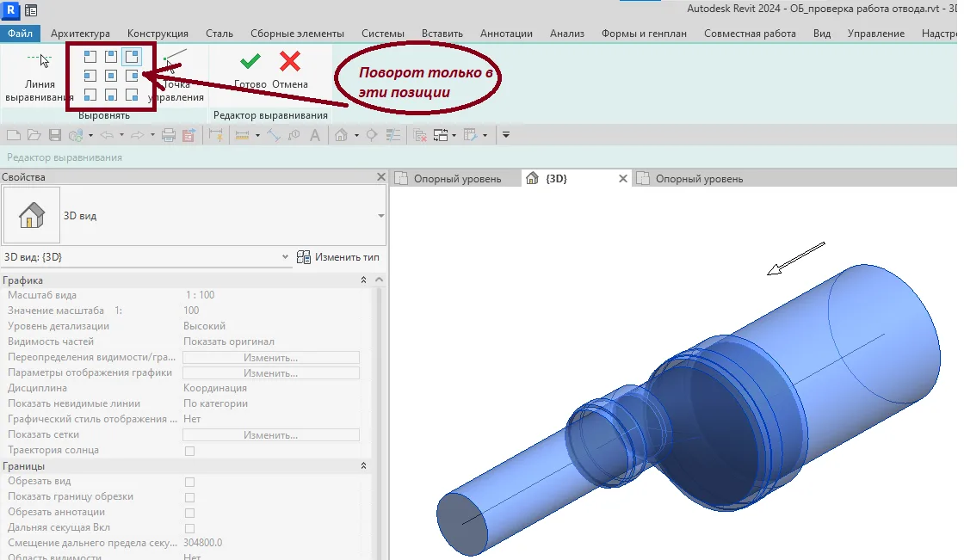The width and height of the screenshot is (964, 560).
Task: Choose the top-right alignment position
Action: point(132,57)
